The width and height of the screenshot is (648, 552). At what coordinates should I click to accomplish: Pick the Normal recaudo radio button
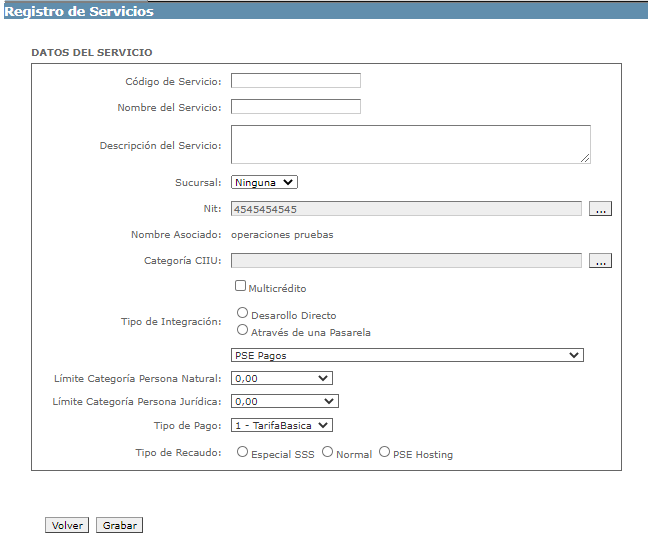tap(327, 452)
